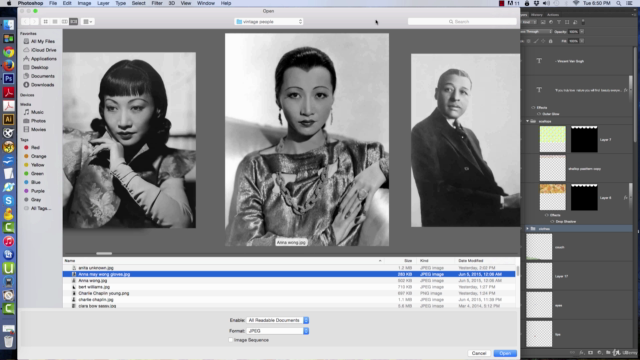The image size is (640, 360).
Task: Toggle layer filtering switch in Layers panel
Action: 583,22
